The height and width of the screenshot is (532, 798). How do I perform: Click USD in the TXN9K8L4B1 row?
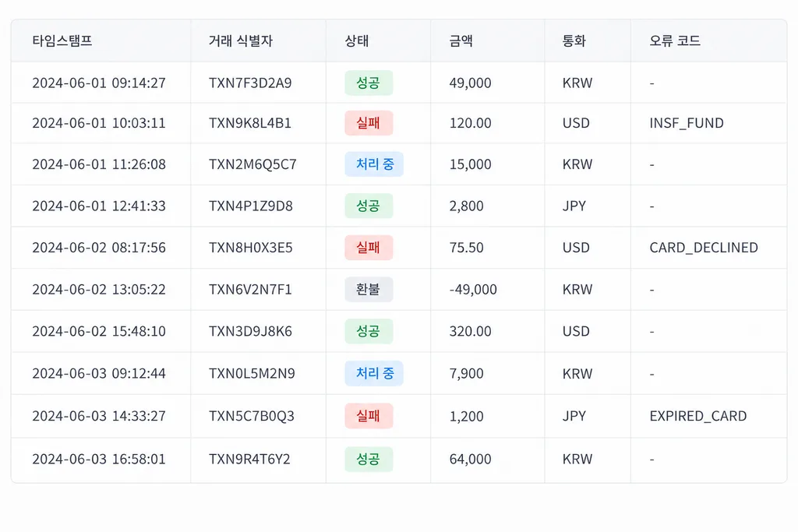point(576,123)
